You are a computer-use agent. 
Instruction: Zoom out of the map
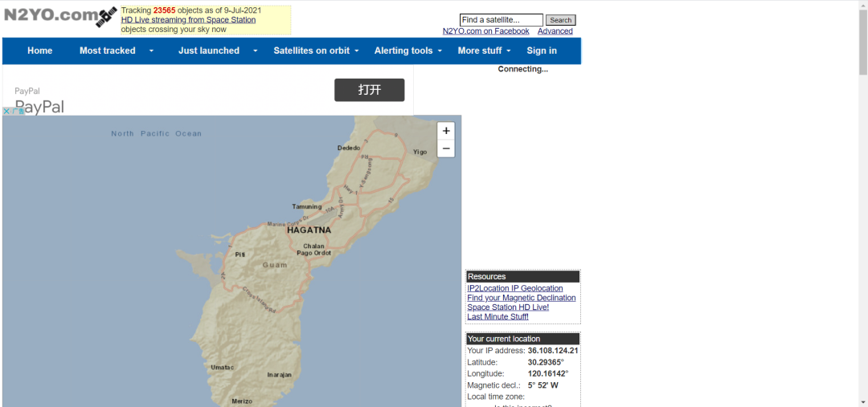(x=446, y=149)
